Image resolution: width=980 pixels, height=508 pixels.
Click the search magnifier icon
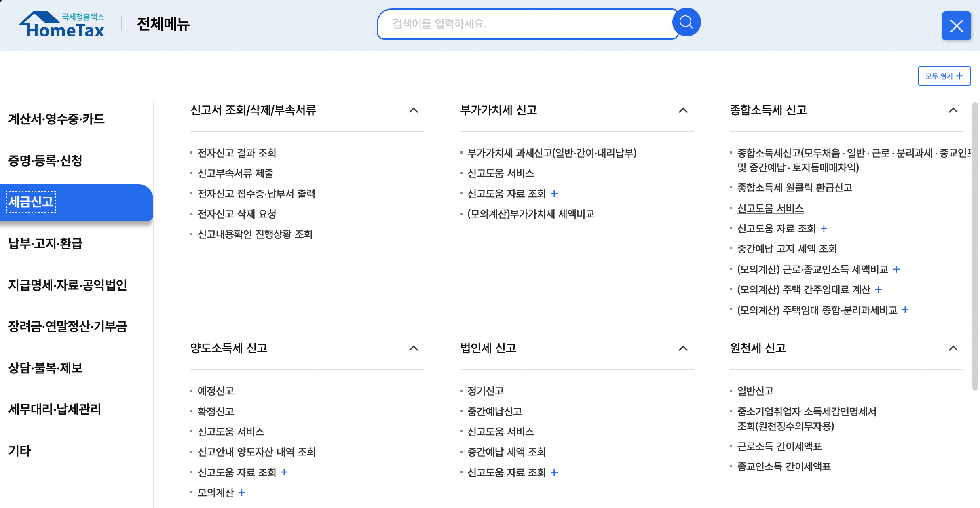click(686, 22)
